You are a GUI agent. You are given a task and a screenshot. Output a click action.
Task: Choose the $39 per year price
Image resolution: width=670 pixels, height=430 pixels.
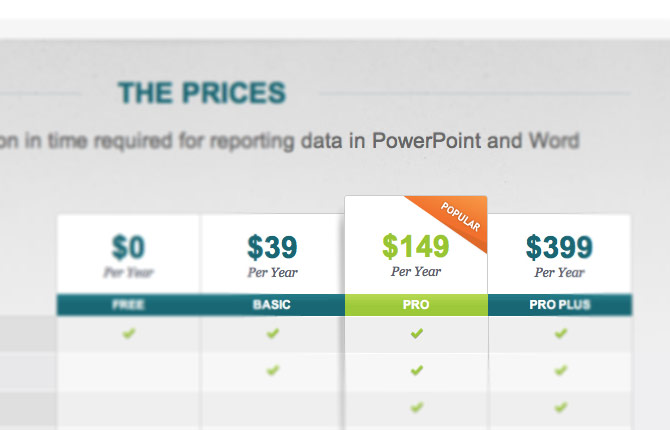click(272, 256)
